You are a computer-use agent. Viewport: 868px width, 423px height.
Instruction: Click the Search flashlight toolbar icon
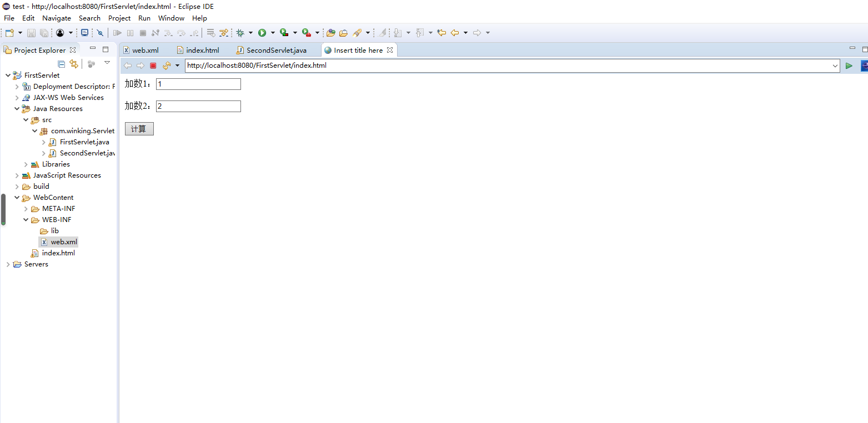(358, 33)
